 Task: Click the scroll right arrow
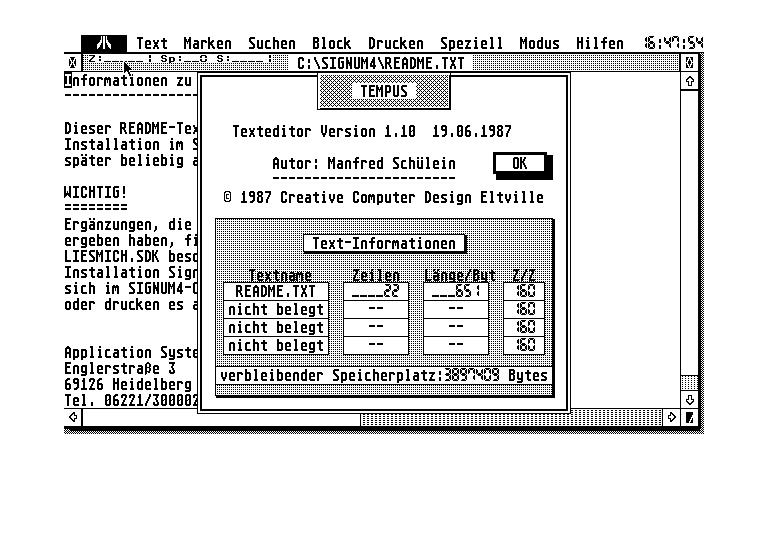(x=672, y=417)
